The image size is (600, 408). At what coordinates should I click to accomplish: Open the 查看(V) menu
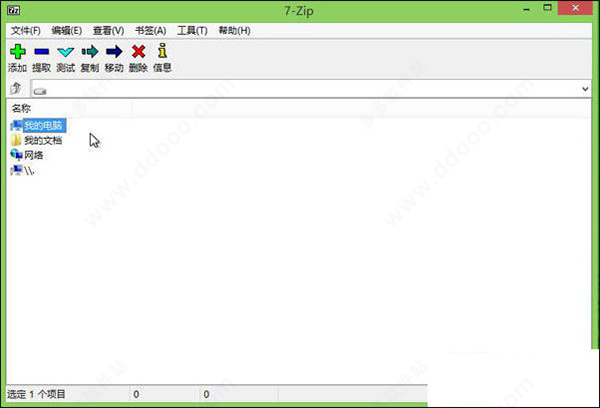coord(108,31)
